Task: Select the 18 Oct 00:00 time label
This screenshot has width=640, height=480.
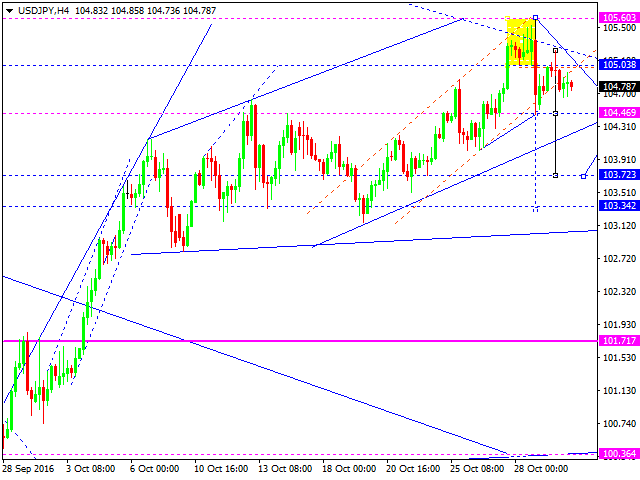Action: 349,469
